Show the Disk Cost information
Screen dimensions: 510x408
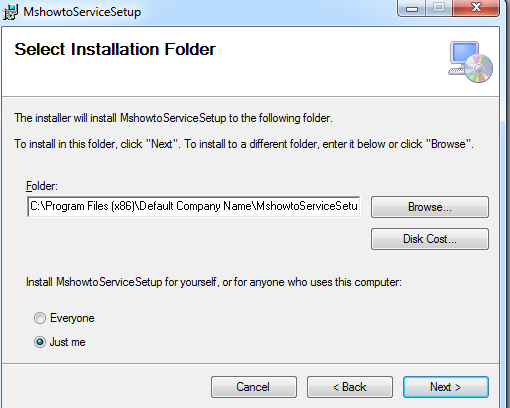point(430,239)
